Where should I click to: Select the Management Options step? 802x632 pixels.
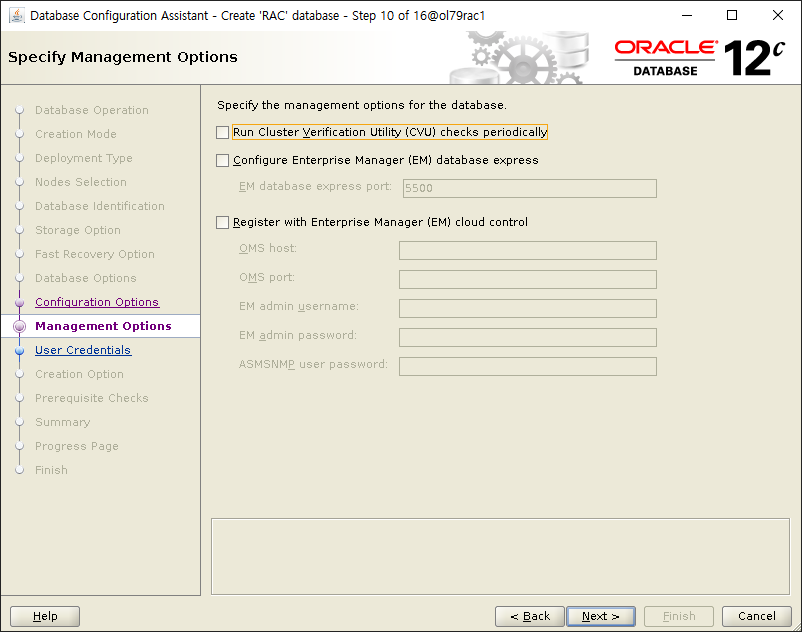pyautogui.click(x=103, y=326)
